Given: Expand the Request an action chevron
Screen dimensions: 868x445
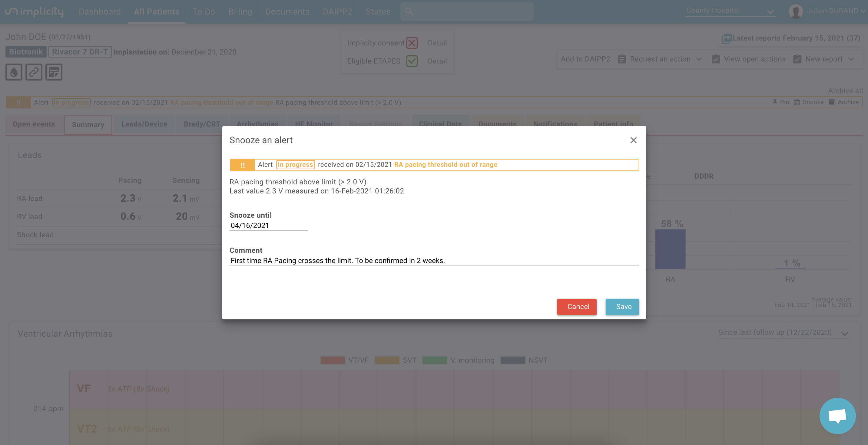Looking at the screenshot, I should click(x=699, y=59).
